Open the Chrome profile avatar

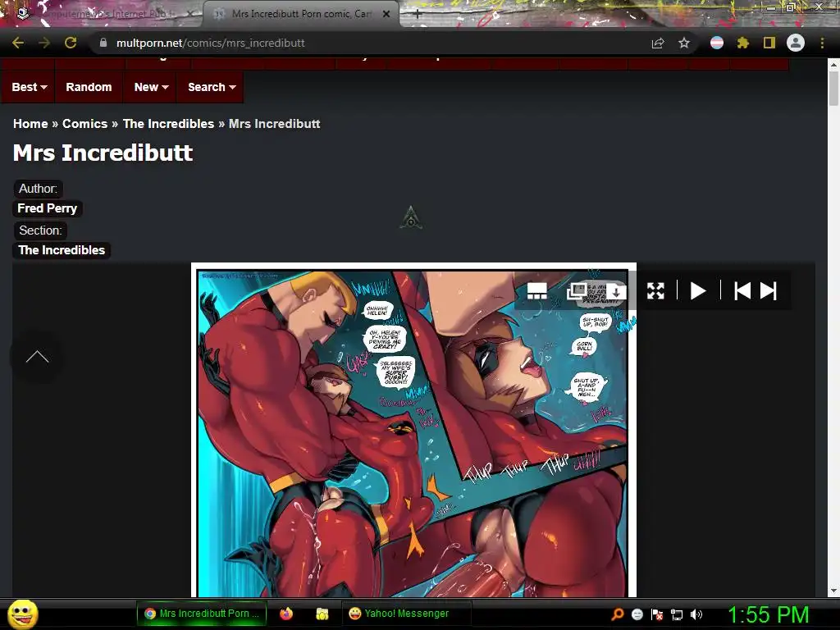pos(796,43)
